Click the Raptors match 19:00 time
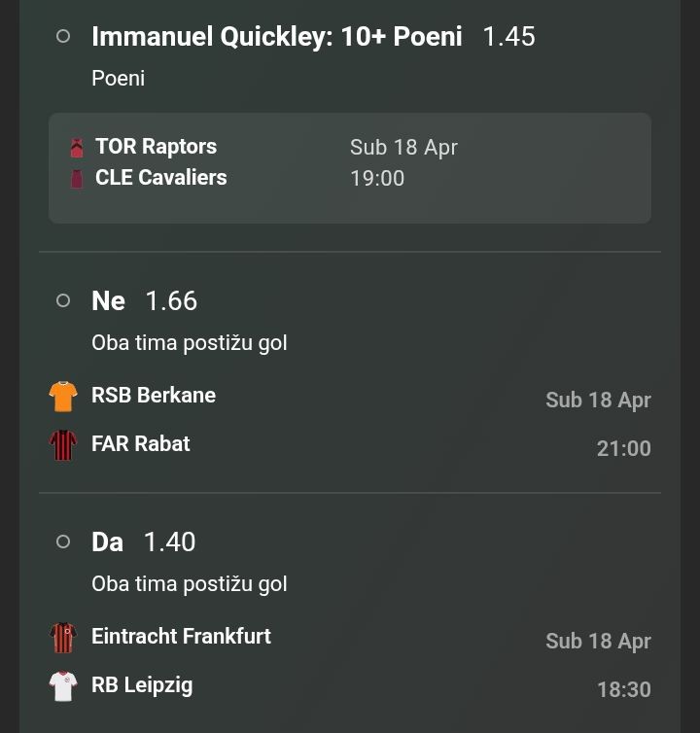This screenshot has width=700, height=733. click(377, 179)
